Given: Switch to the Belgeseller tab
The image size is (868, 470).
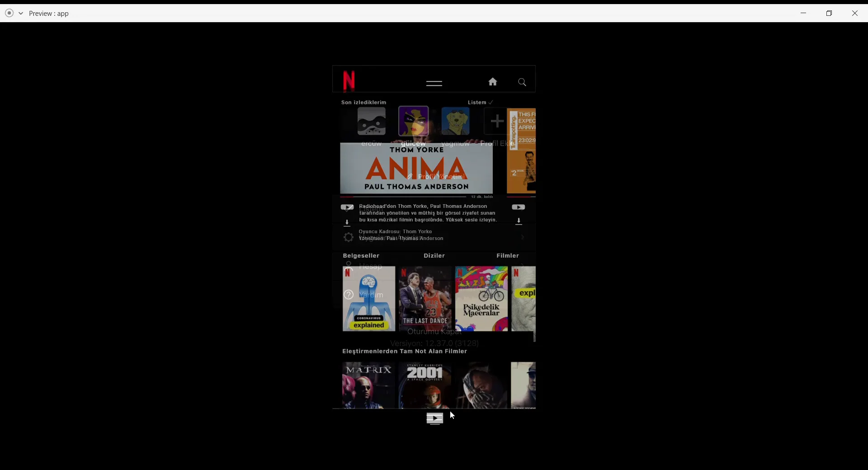Looking at the screenshot, I should pos(361,256).
